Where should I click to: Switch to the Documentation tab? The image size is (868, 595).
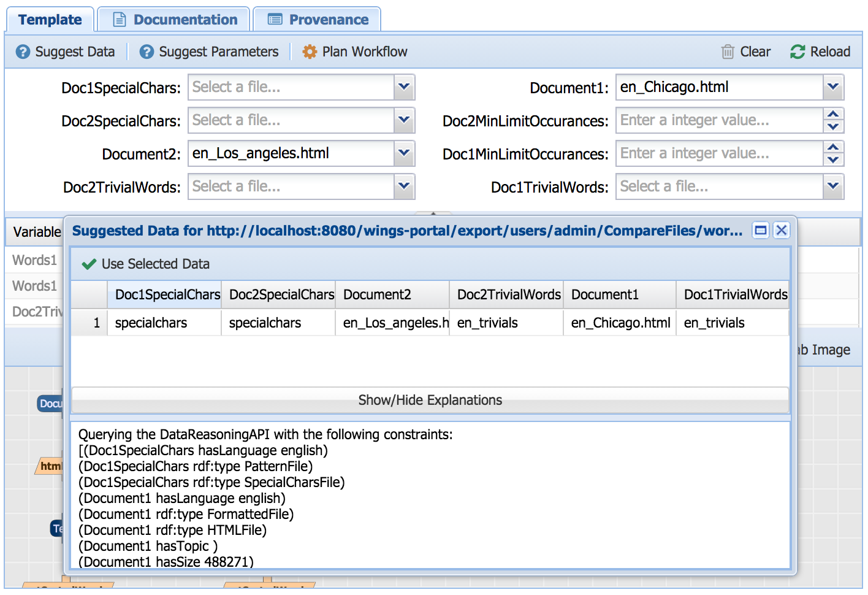tap(175, 20)
